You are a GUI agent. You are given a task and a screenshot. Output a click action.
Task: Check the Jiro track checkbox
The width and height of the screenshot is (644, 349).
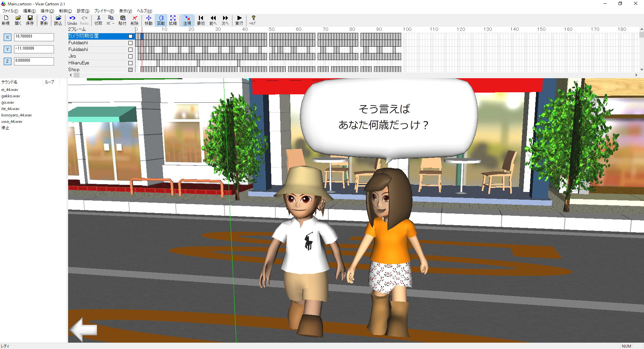(130, 56)
